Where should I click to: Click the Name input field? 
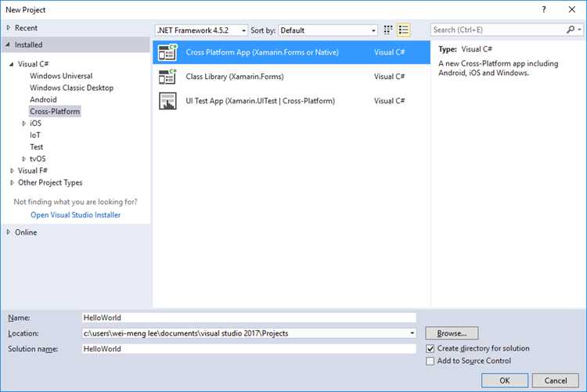pyautogui.click(x=249, y=318)
